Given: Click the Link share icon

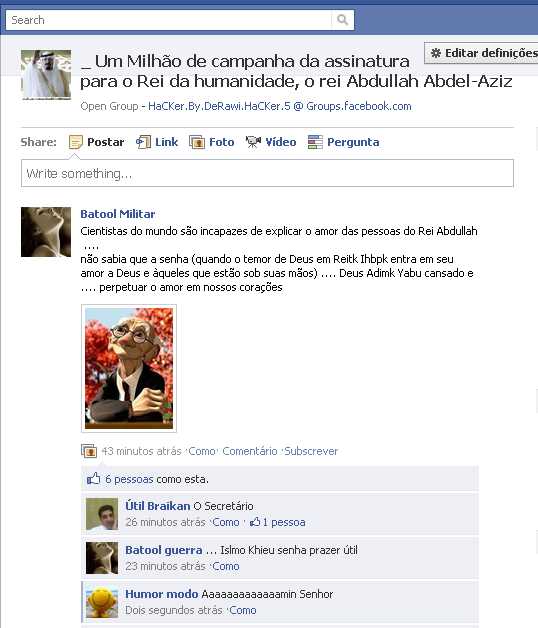Looking at the screenshot, I should (x=143, y=142).
